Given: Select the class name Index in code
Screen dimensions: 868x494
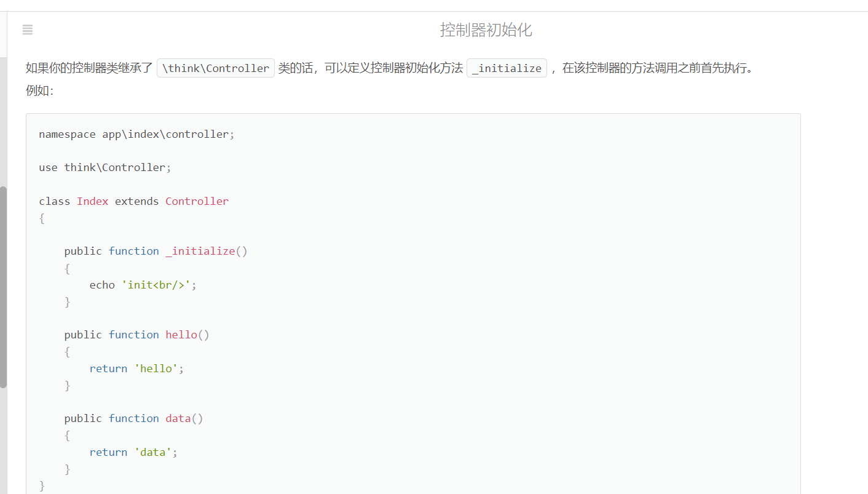Looking at the screenshot, I should (x=92, y=201).
